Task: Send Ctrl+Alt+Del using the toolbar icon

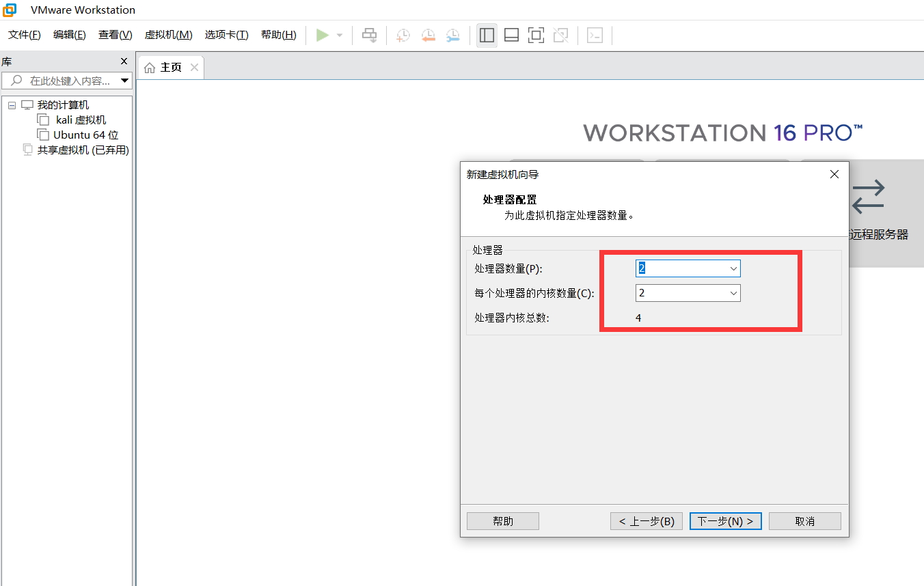Action: click(370, 35)
